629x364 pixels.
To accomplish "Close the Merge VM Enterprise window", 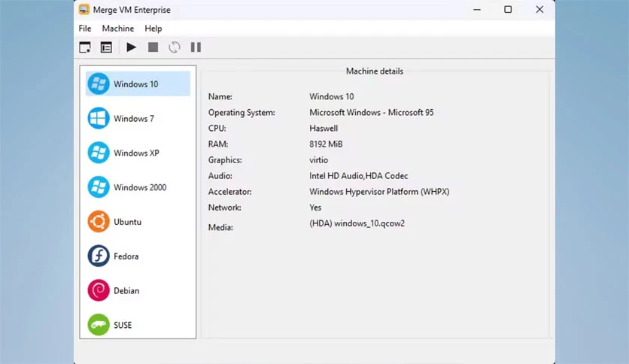I will coord(539,10).
